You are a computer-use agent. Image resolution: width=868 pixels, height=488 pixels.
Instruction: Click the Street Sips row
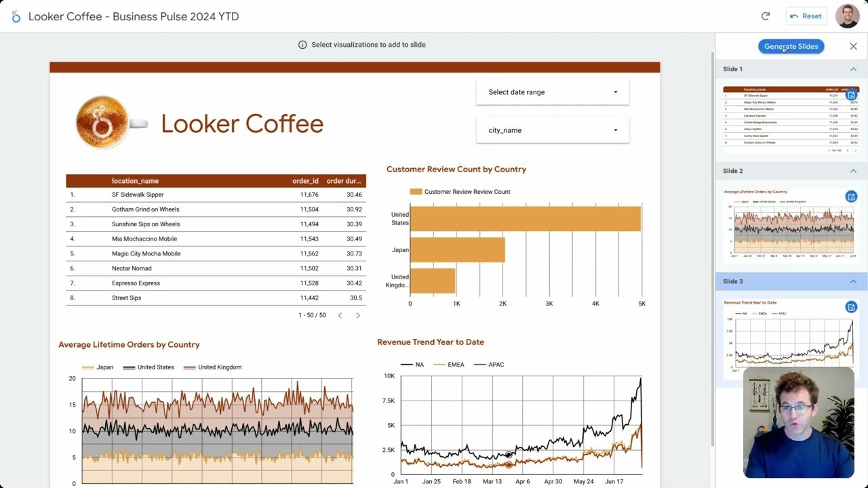tap(216, 298)
